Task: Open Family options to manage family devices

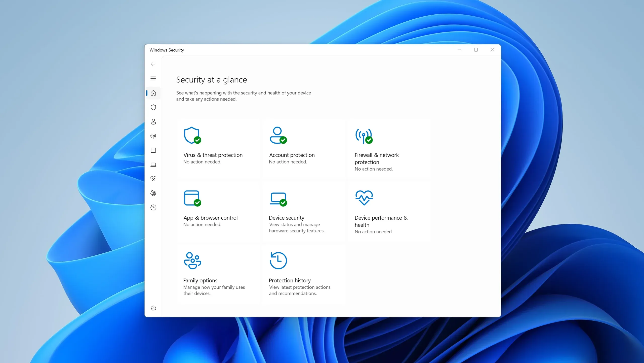Action: (x=218, y=273)
